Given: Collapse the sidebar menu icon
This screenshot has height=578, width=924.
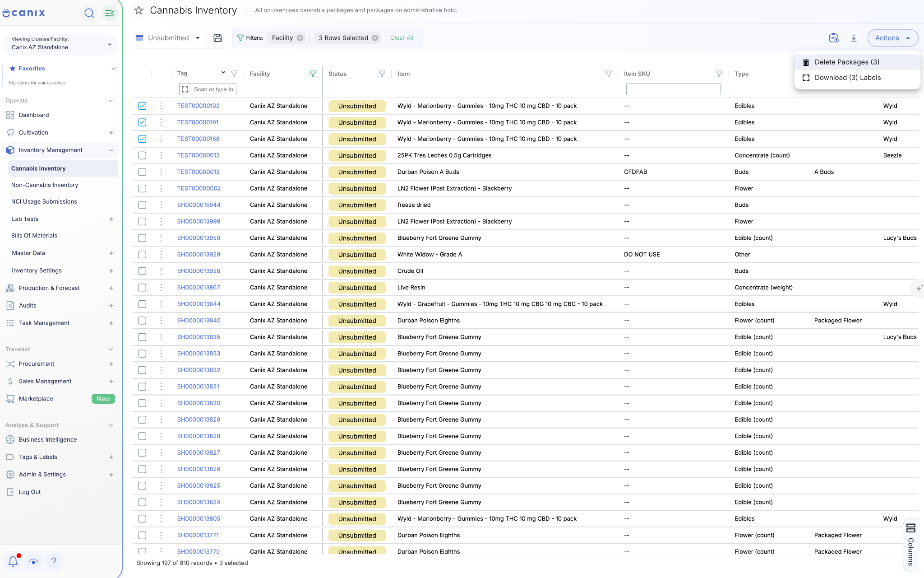Looking at the screenshot, I should 109,13.
